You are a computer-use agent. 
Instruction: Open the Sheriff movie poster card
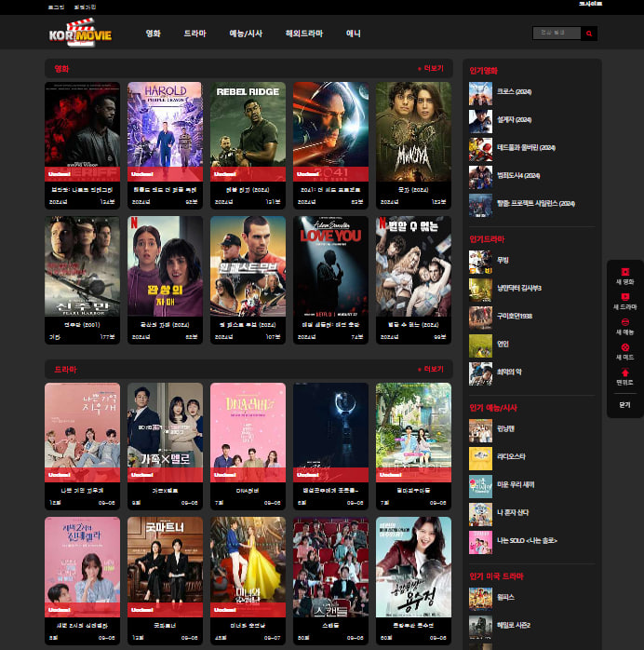82,131
